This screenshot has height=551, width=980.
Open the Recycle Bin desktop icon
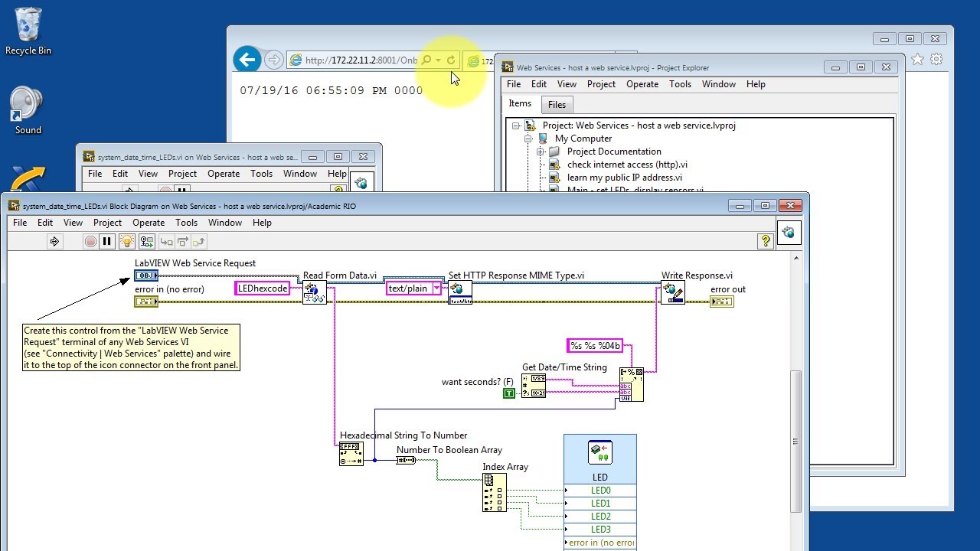pyautogui.click(x=28, y=31)
